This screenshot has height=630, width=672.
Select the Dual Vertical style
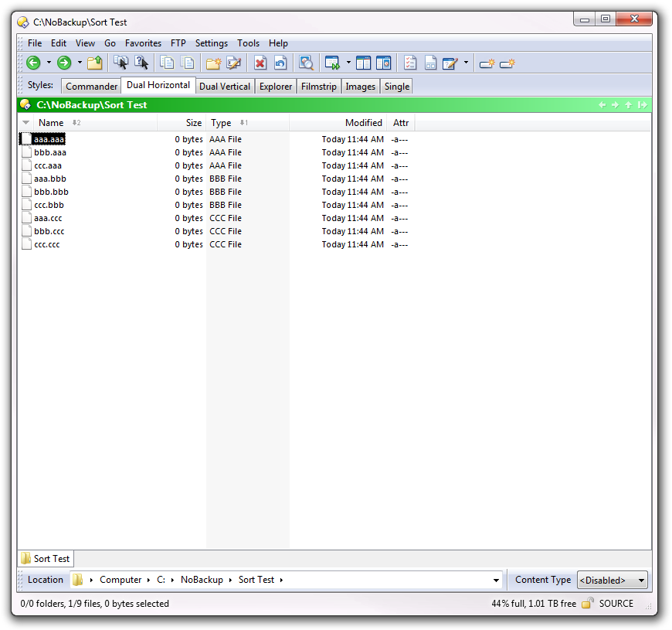point(225,87)
